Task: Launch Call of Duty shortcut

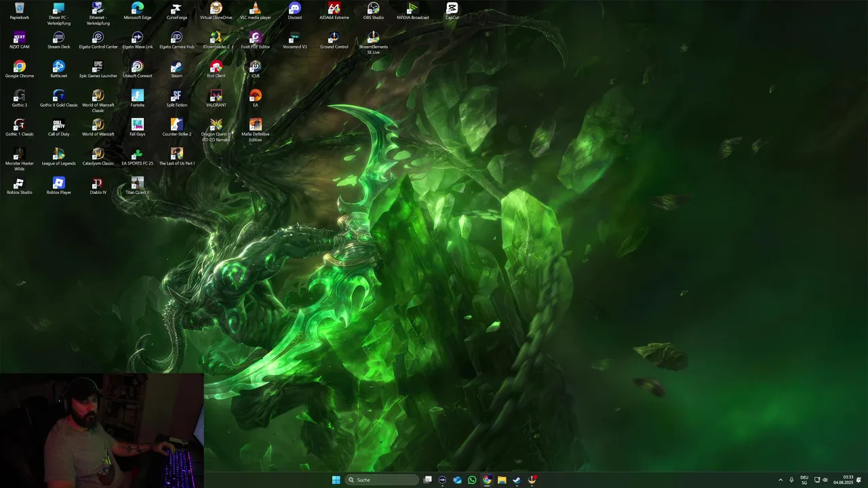Action: pos(59,127)
